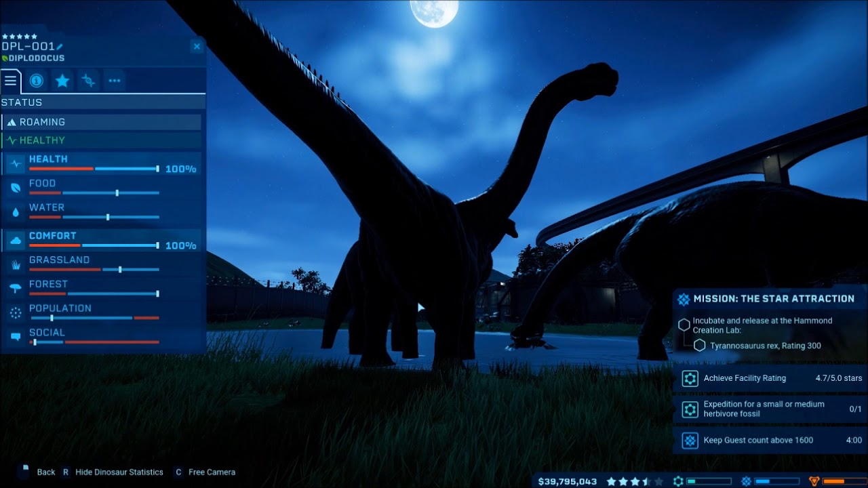Click the DPL-001 dinosaur name
Screen dimensions: 868x488
point(28,47)
